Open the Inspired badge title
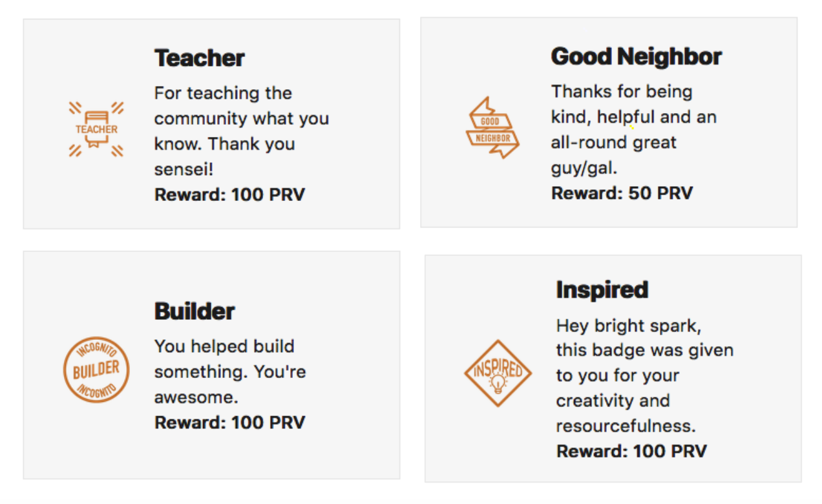Viewport: 822px width, 504px height. 602,289
